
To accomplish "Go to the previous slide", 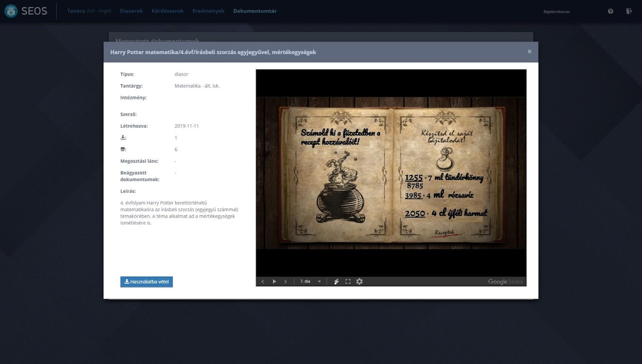I will (x=263, y=282).
